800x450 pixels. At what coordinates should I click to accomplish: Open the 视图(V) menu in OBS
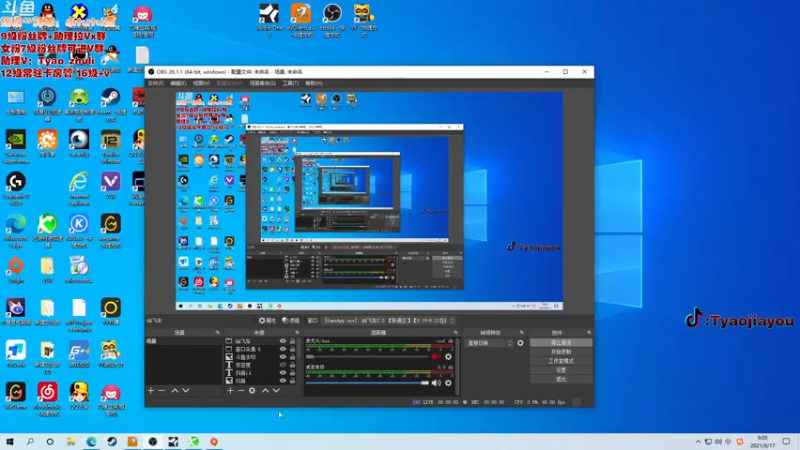tap(201, 83)
